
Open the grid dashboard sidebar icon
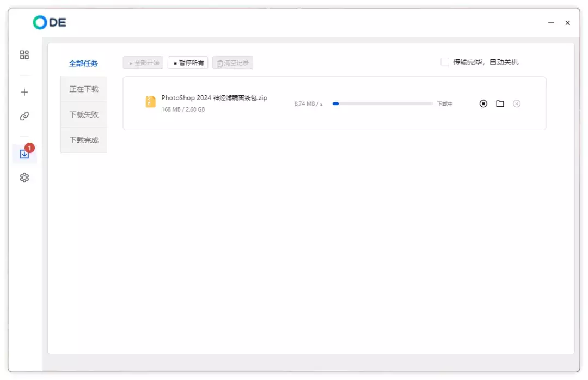pyautogui.click(x=24, y=55)
